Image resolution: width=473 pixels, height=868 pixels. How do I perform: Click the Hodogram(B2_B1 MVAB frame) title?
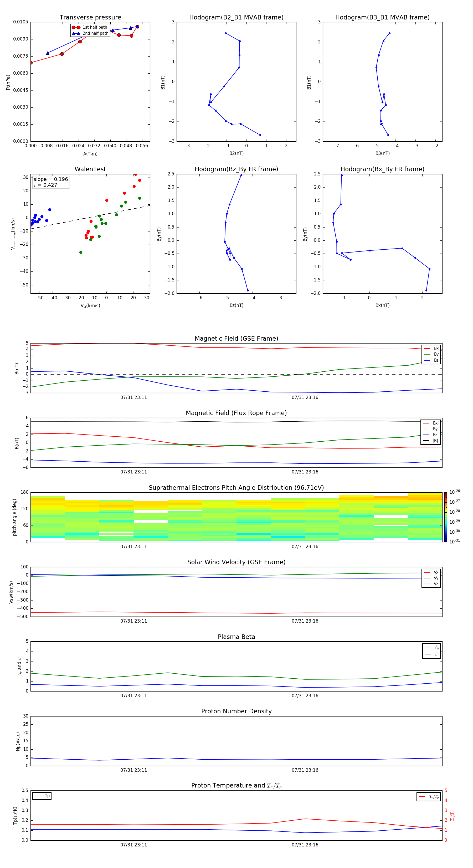click(236, 18)
